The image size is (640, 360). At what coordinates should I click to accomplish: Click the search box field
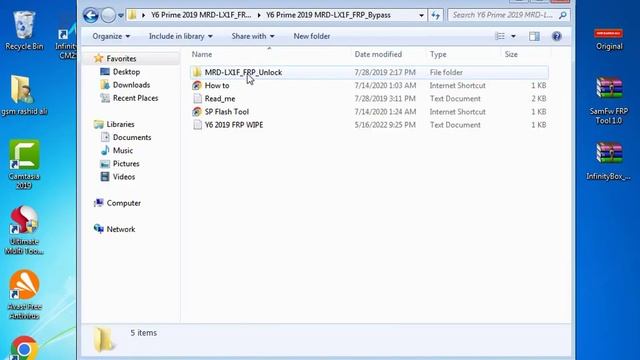(x=509, y=15)
